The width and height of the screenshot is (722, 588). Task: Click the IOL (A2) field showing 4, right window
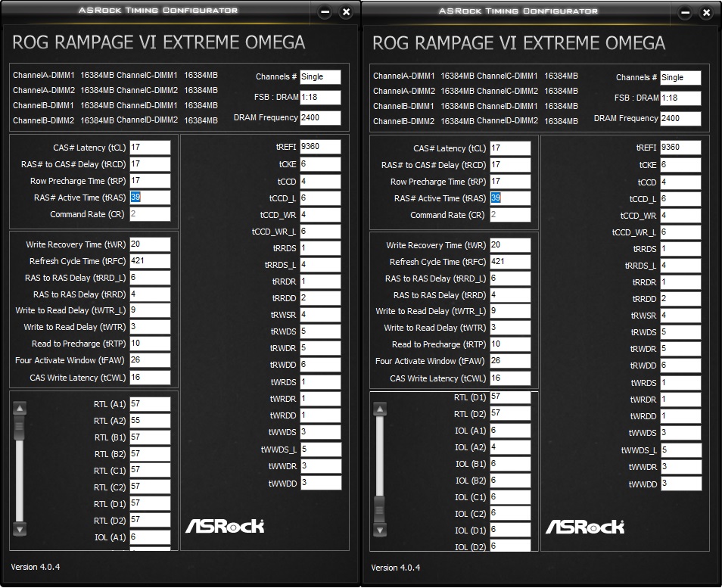[510, 446]
